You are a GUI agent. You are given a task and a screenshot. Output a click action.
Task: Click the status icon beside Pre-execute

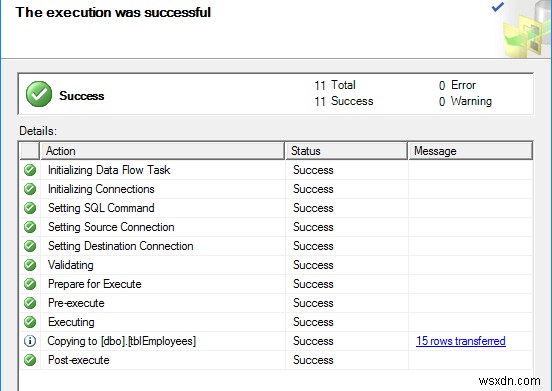pyautogui.click(x=30, y=303)
